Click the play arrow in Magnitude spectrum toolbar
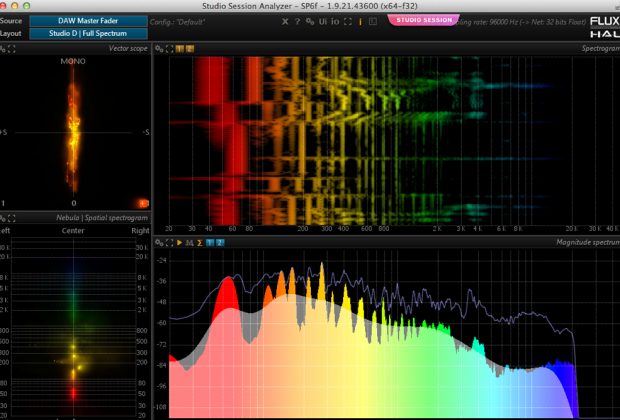The height and width of the screenshot is (420, 620). point(179,242)
